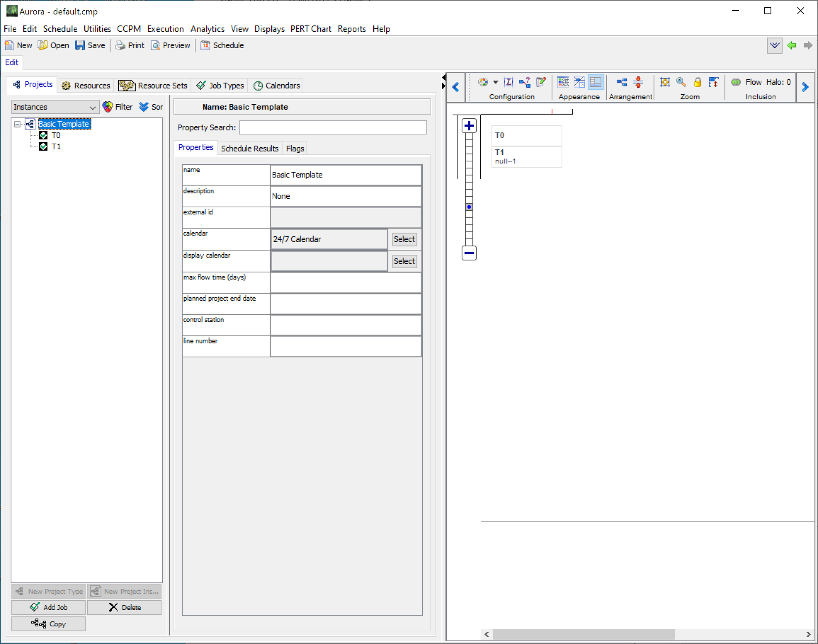Toggle the highlighted Appearance layout button

click(595, 82)
